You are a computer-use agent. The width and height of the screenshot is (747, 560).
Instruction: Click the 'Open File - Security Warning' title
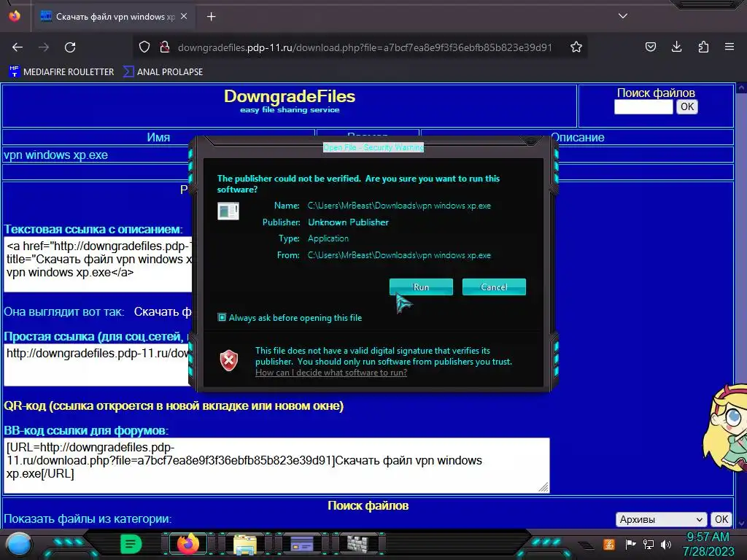pos(373,147)
